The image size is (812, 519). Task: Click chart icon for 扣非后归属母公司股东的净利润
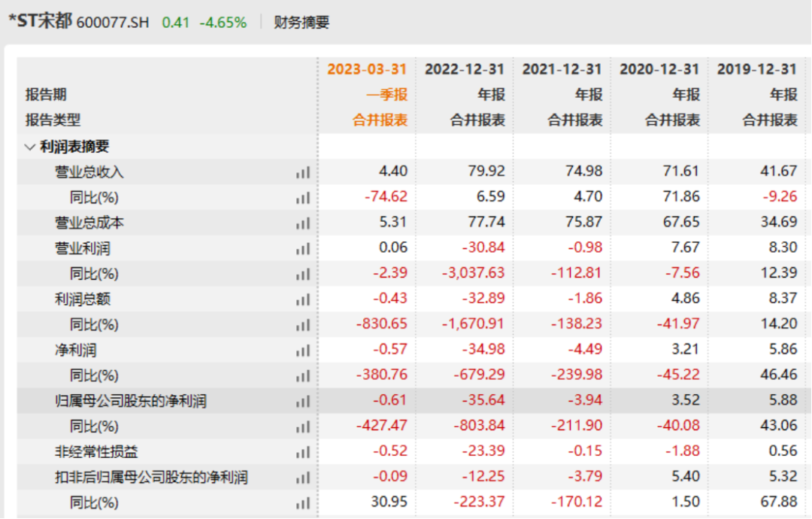point(302,478)
